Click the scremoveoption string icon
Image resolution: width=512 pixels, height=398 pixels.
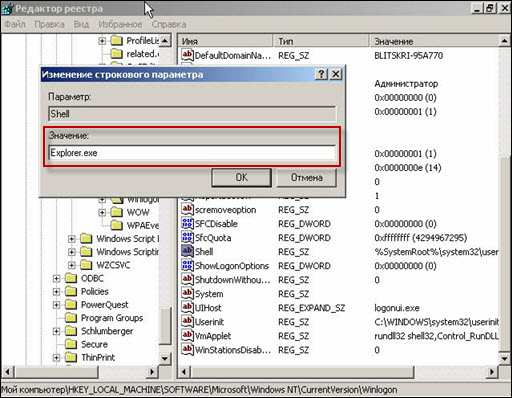(x=187, y=209)
